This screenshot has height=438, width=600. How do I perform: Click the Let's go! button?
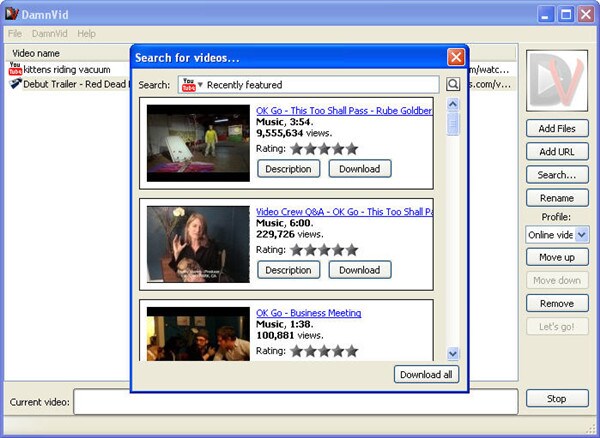click(x=557, y=327)
